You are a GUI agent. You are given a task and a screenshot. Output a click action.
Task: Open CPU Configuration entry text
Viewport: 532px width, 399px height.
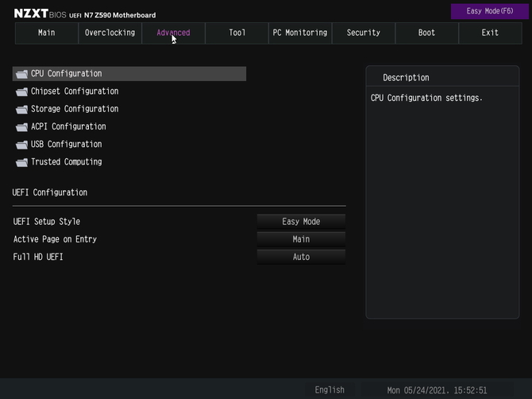pos(67,74)
